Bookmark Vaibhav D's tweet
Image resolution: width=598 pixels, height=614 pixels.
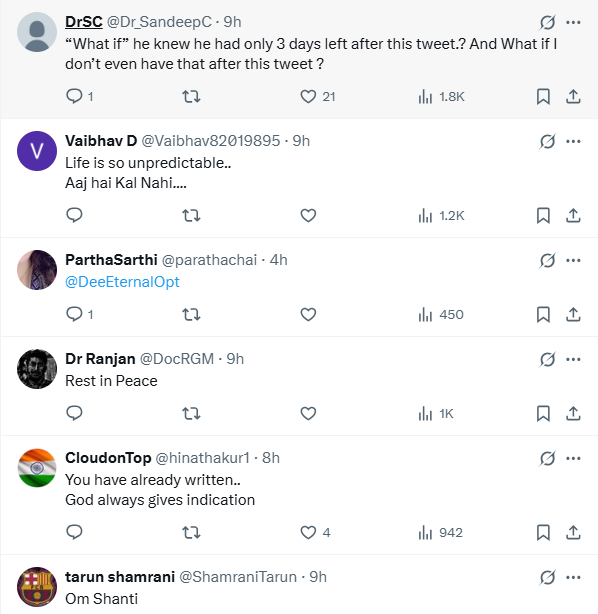(x=543, y=215)
